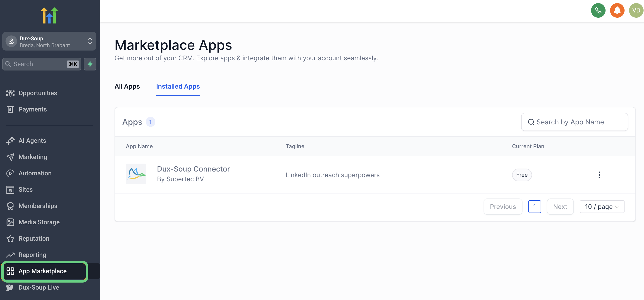Image resolution: width=644 pixels, height=300 pixels.
Task: Focus the sidebar Search box
Action: (42, 64)
